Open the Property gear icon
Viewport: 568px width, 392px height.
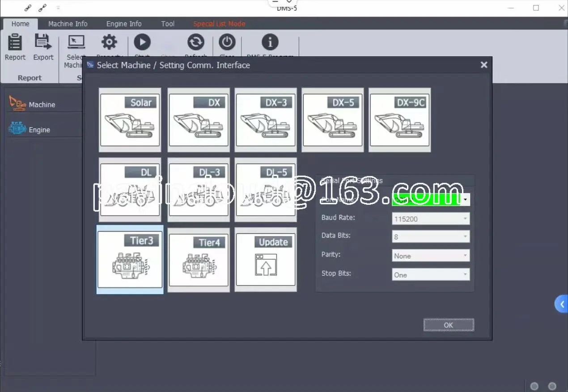click(109, 42)
